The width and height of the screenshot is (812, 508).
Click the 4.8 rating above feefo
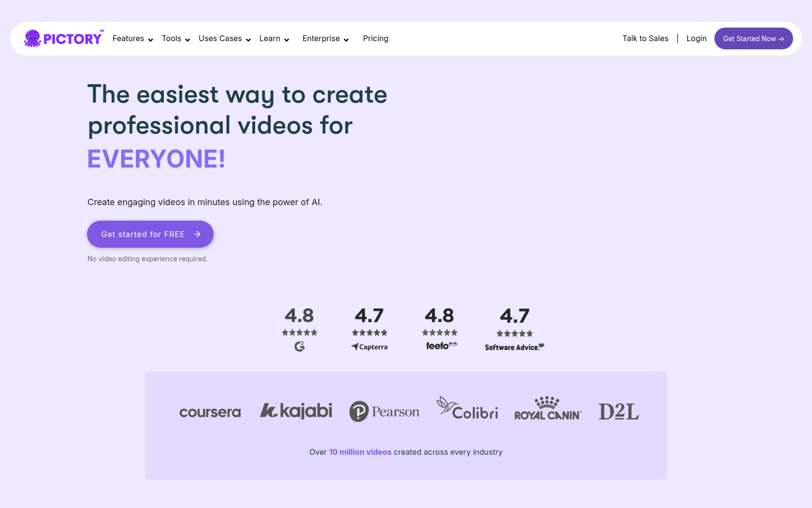pyautogui.click(x=439, y=315)
